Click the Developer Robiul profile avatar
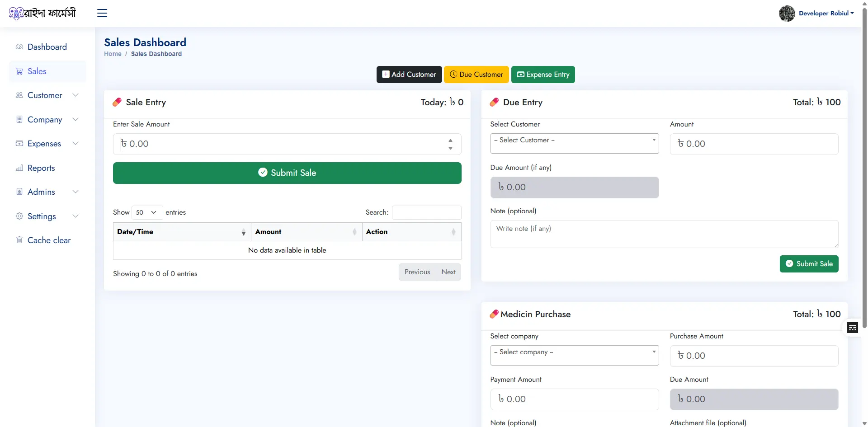Screen dimensions: 868x427 [787, 14]
